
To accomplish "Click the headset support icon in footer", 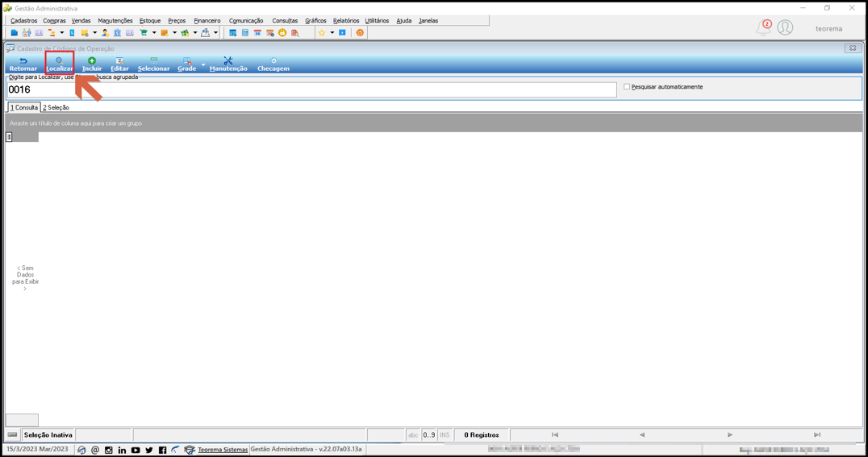I will pos(81,450).
